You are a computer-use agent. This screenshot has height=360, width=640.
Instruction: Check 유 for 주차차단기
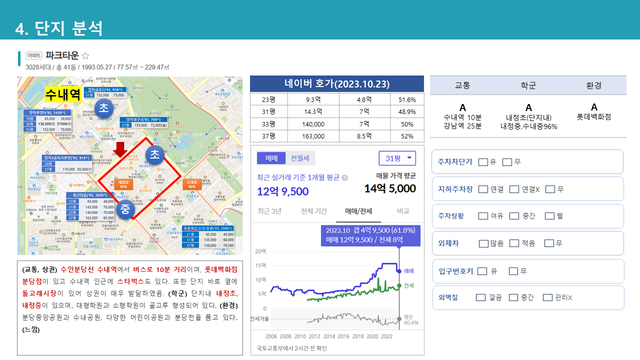point(483,162)
